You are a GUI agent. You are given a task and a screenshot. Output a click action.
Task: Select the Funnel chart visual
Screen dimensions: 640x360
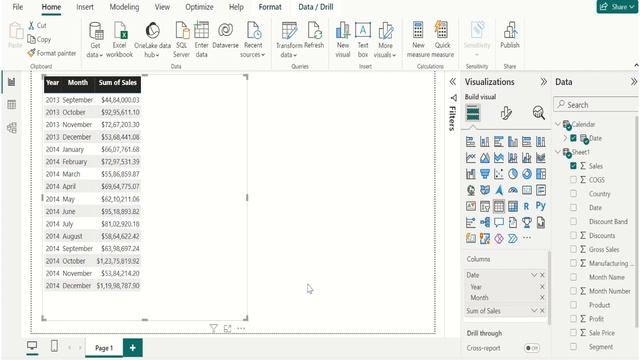484,174
